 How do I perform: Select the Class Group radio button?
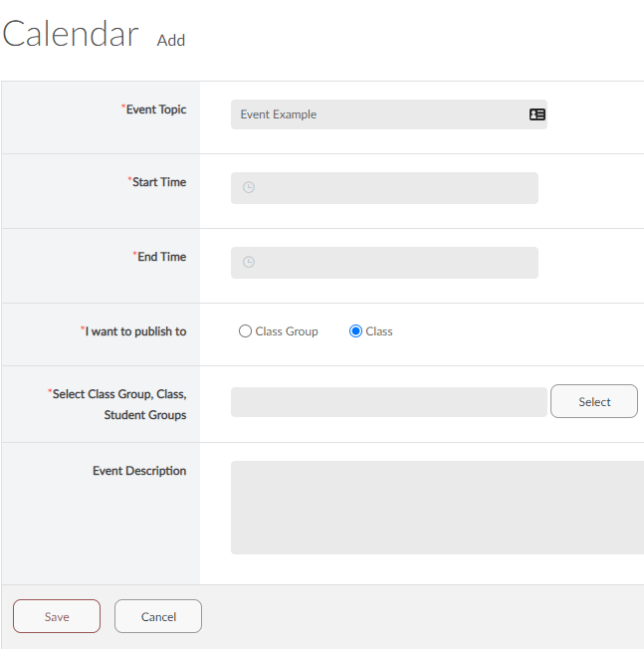(x=245, y=331)
